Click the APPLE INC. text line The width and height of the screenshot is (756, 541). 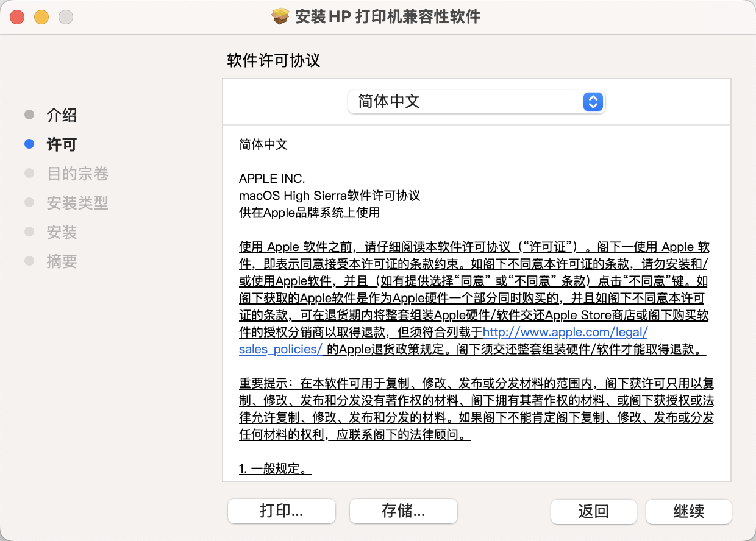(272, 179)
